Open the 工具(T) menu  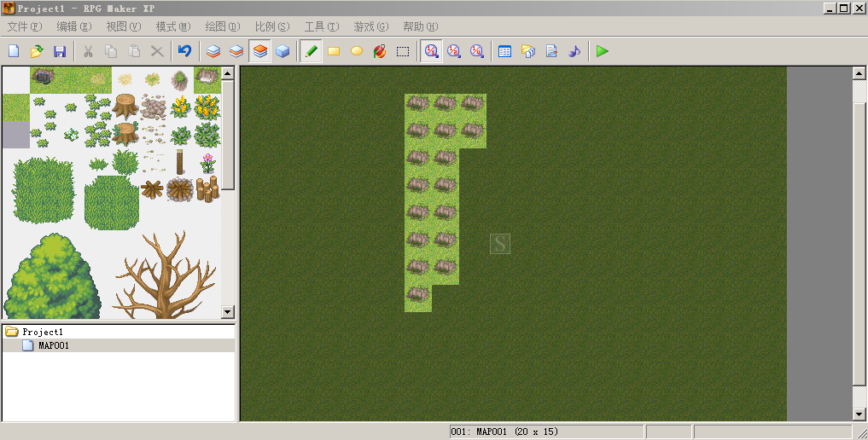pos(322,26)
